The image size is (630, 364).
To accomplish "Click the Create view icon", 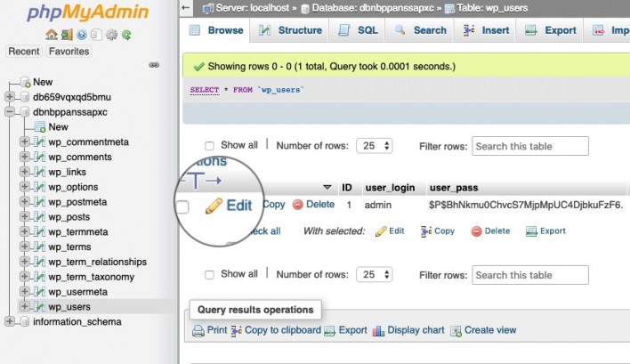I will 456,331.
